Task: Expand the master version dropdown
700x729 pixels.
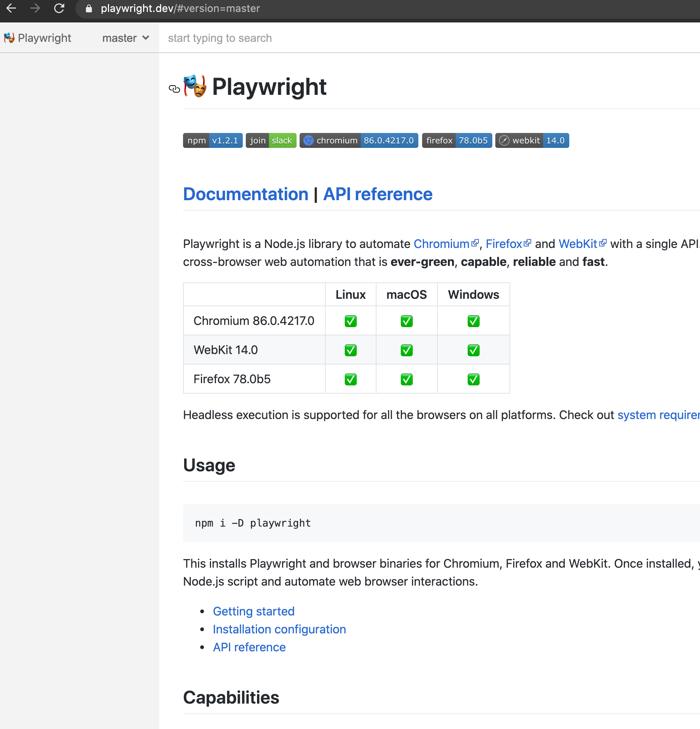Action: click(126, 38)
